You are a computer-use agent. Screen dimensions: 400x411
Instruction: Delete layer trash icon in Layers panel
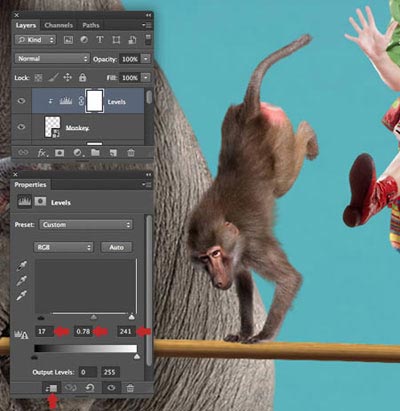(131, 153)
